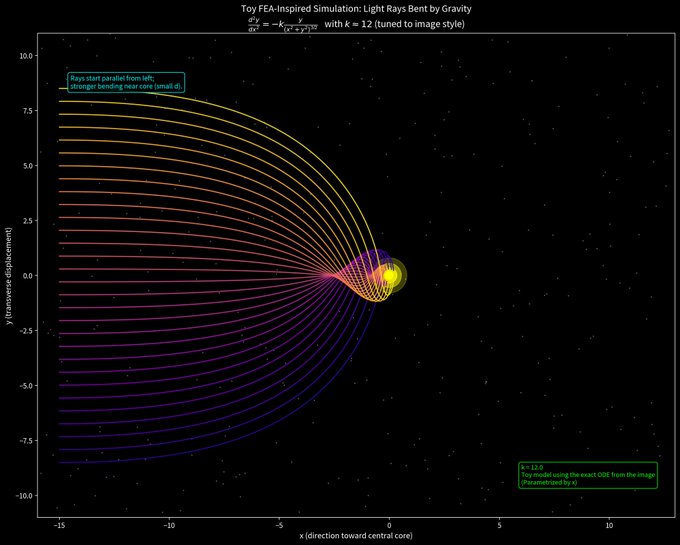Screen dimensions: 680x545
Task: Click the x-axis tick label "10"
Action: [x=609, y=525]
